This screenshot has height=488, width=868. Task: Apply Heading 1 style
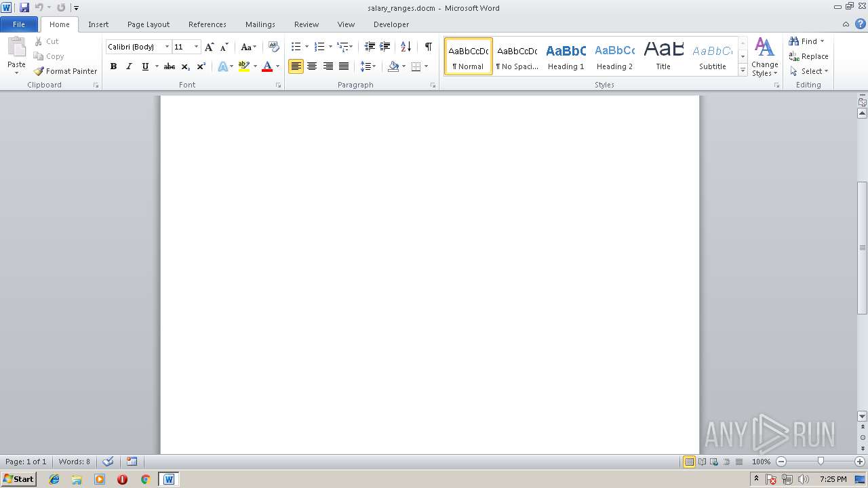566,56
